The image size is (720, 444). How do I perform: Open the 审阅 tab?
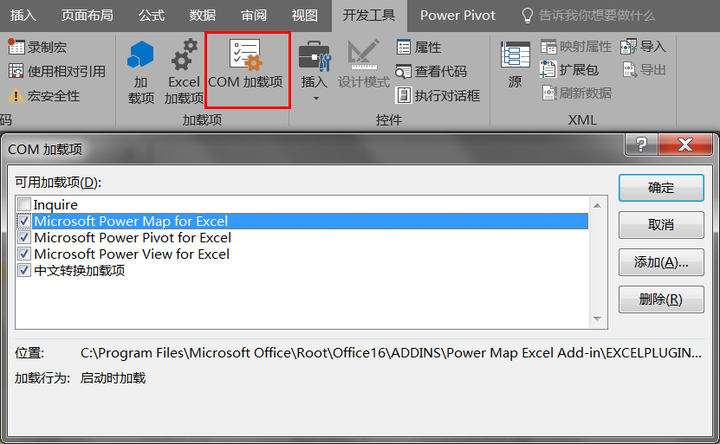[253, 16]
